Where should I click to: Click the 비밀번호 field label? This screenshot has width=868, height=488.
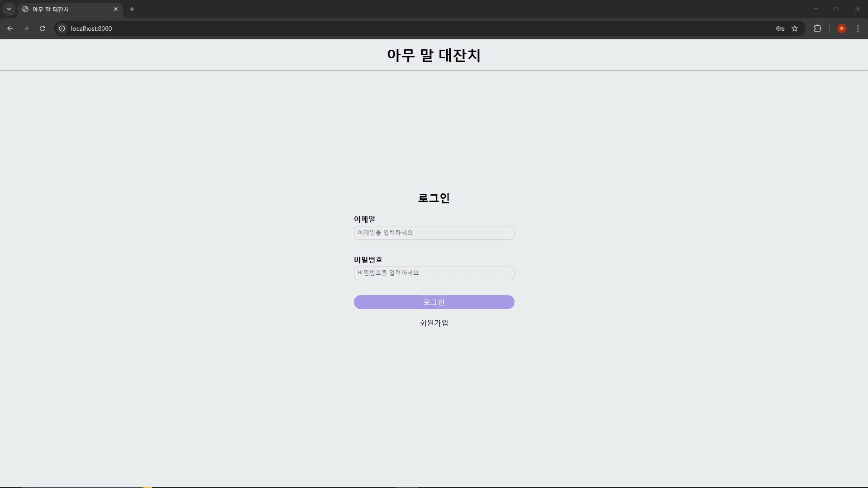click(368, 260)
